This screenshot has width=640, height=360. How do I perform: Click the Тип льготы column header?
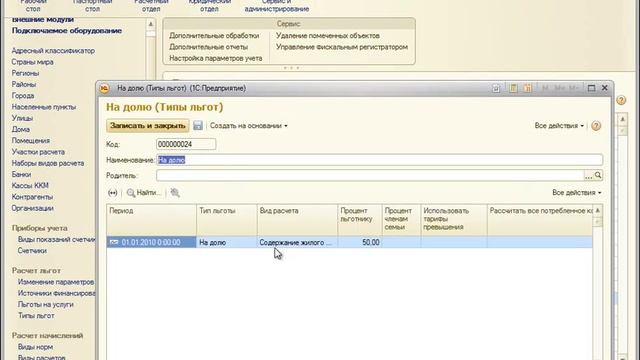click(227, 220)
